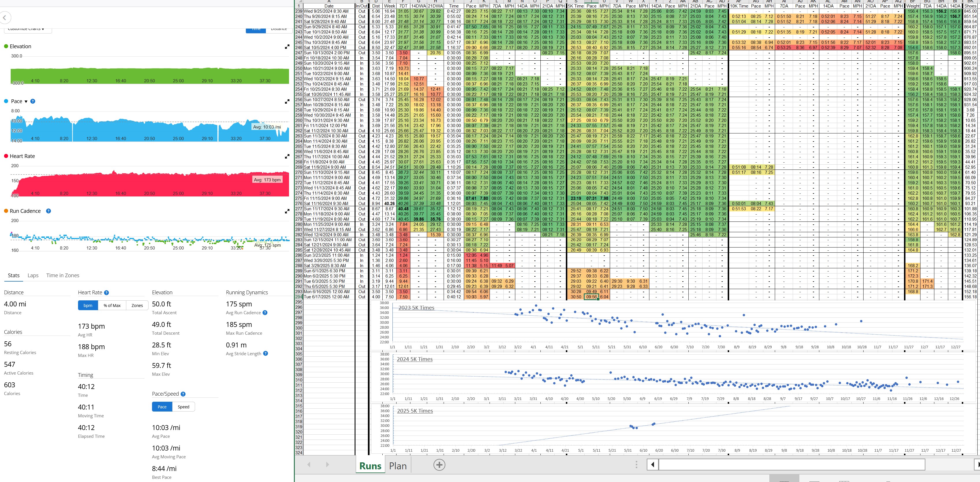
Task: Click the Weight column header cell
Action: [913, 6]
